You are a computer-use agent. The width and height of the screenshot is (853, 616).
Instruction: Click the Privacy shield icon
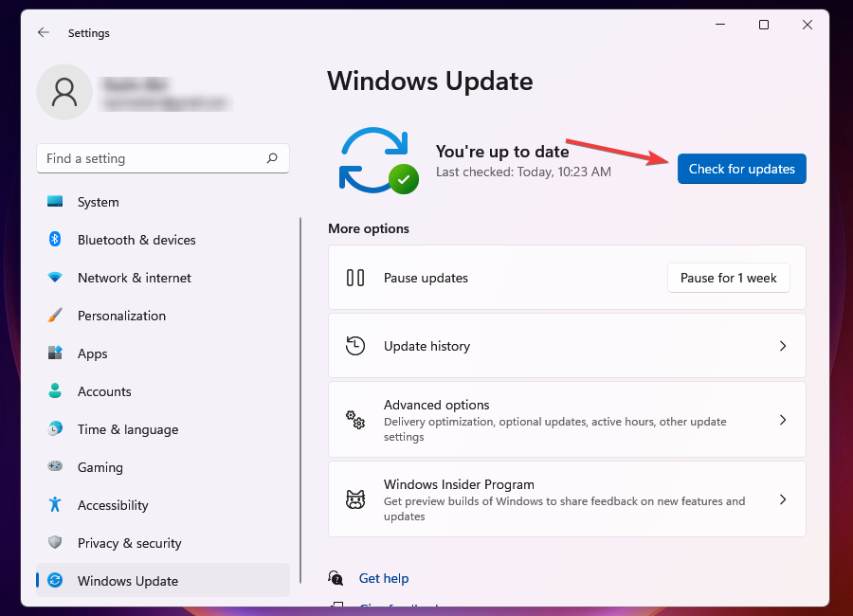pyautogui.click(x=55, y=542)
